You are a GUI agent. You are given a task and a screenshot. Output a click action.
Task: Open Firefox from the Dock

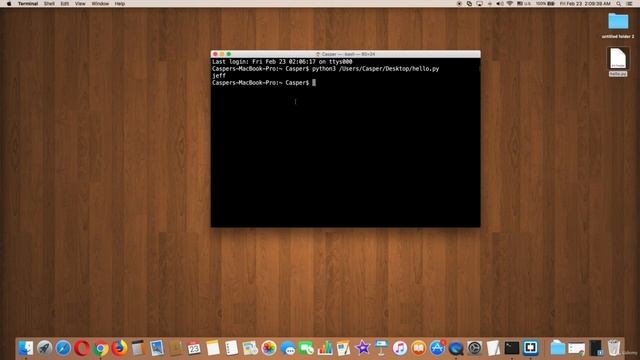point(119,348)
